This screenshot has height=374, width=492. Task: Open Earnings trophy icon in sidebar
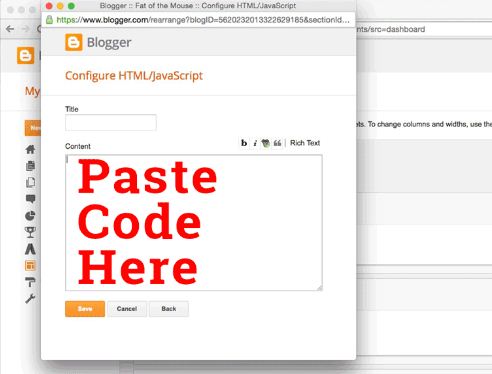[30, 232]
